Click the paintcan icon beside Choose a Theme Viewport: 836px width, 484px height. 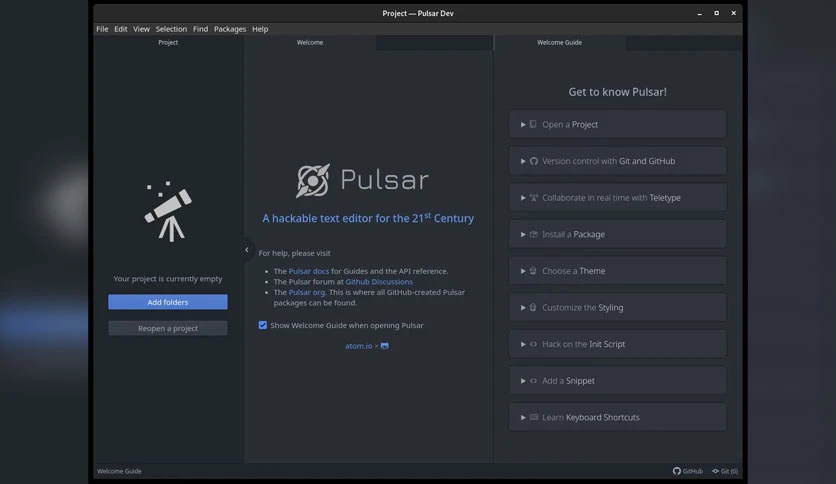(x=533, y=271)
